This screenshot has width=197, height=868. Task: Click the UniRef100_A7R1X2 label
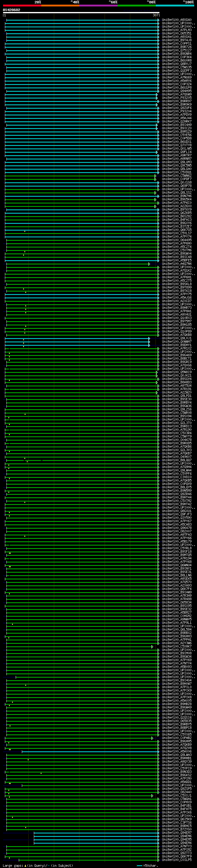176,348
